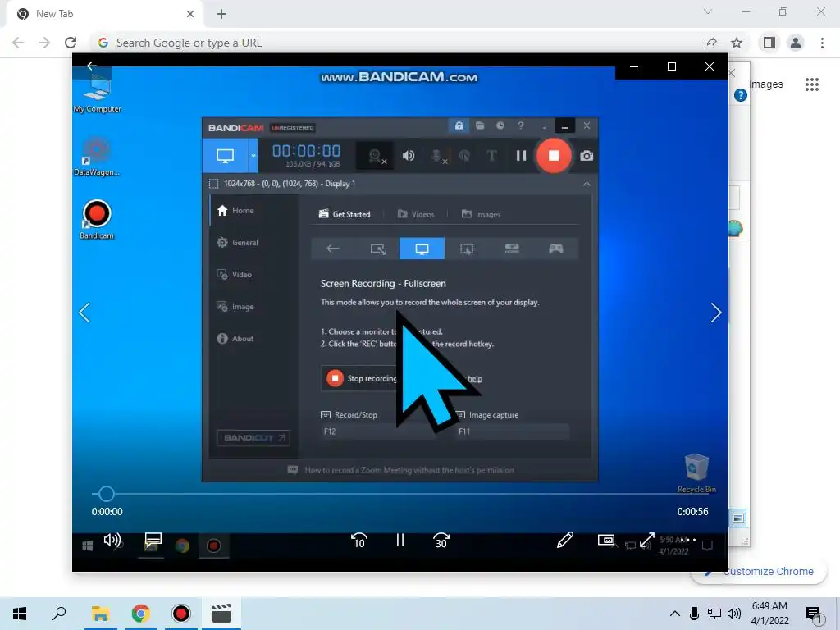Skip back 10 seconds

click(359, 541)
